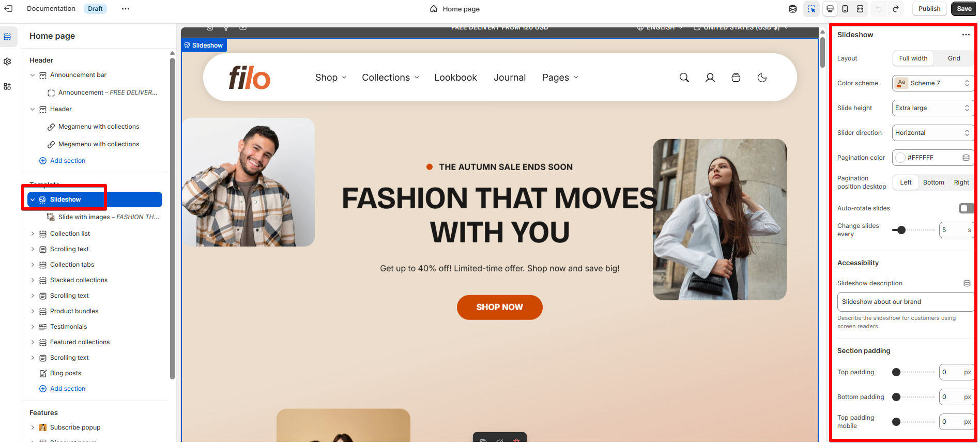Open the three-dots menu beside Draft
Screen dimensions: 980x444
tap(126, 9)
